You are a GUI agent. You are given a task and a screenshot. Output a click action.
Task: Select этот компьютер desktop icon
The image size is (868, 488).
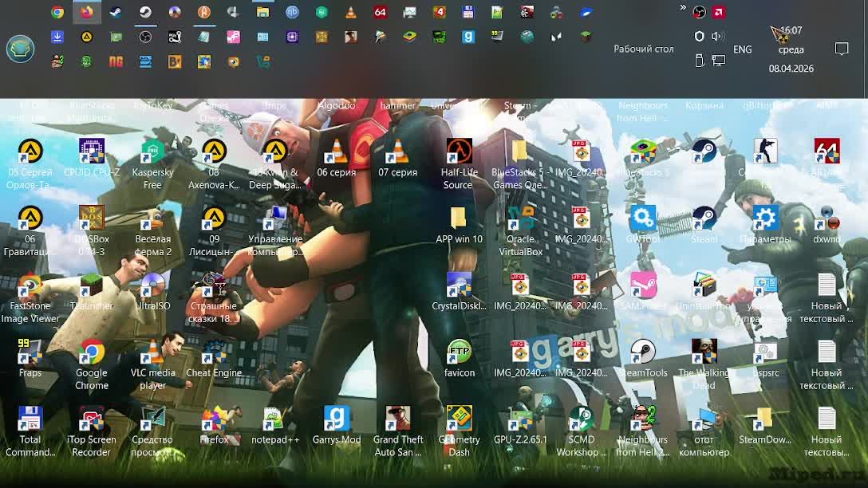704,431
